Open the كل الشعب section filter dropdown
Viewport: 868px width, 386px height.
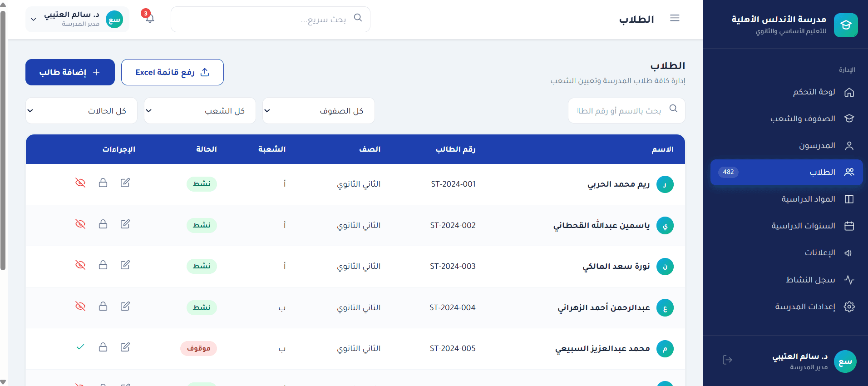point(200,111)
